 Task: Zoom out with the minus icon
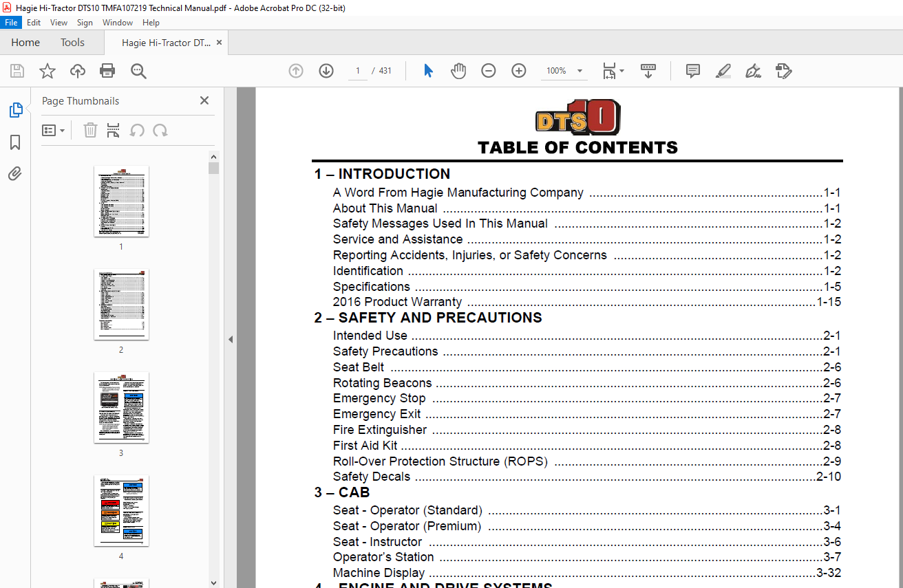489,71
